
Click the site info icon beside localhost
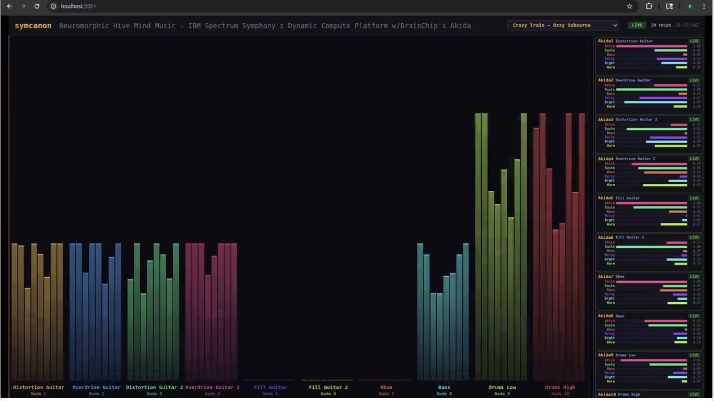[x=53, y=6]
